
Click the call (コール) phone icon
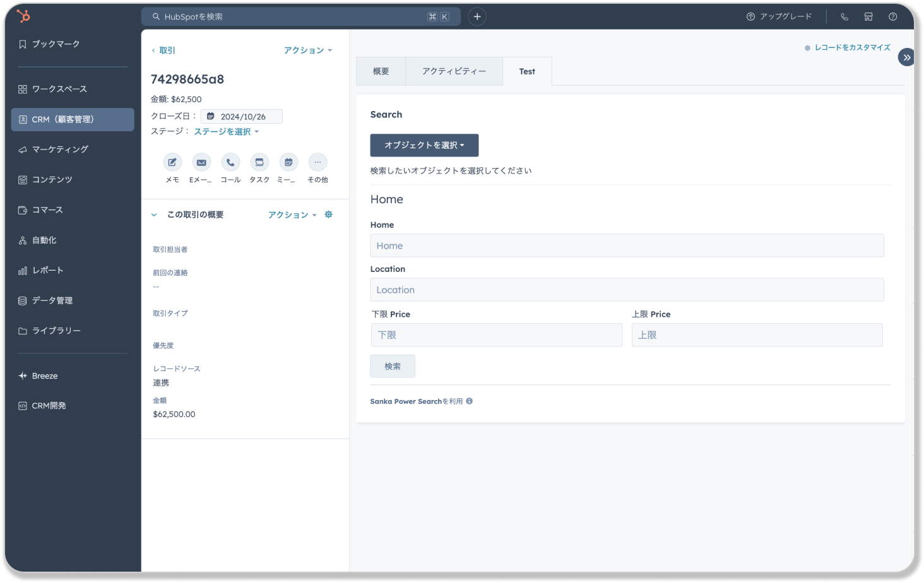tap(230, 162)
